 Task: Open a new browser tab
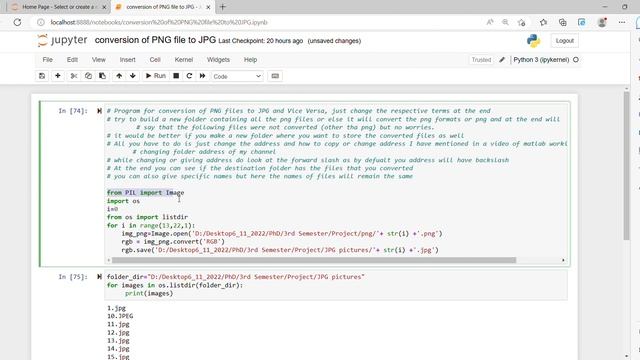(223, 7)
